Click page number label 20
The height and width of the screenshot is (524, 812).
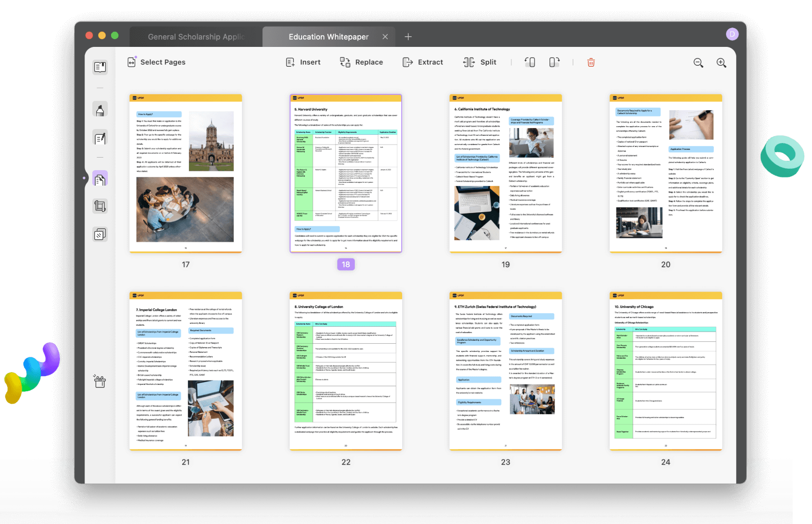click(x=666, y=264)
